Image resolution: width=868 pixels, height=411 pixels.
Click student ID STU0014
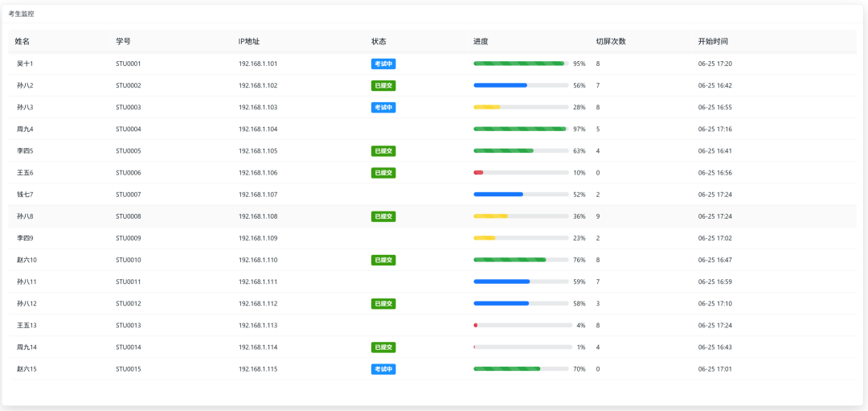coord(129,347)
